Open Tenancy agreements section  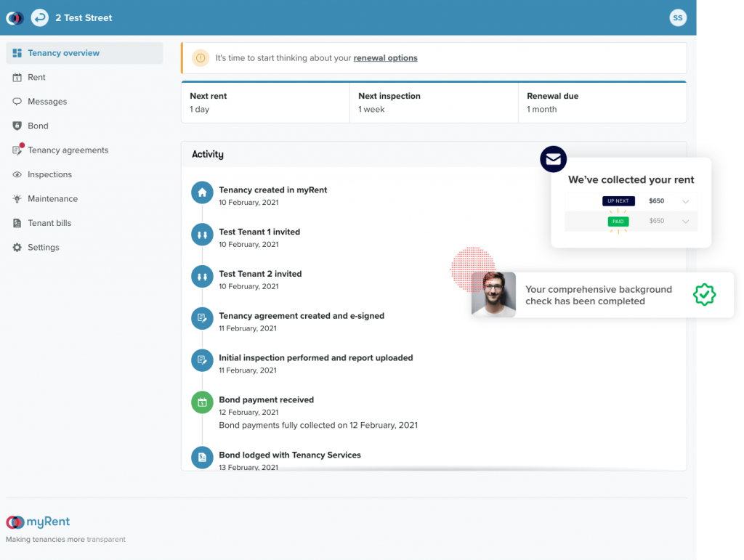(68, 150)
